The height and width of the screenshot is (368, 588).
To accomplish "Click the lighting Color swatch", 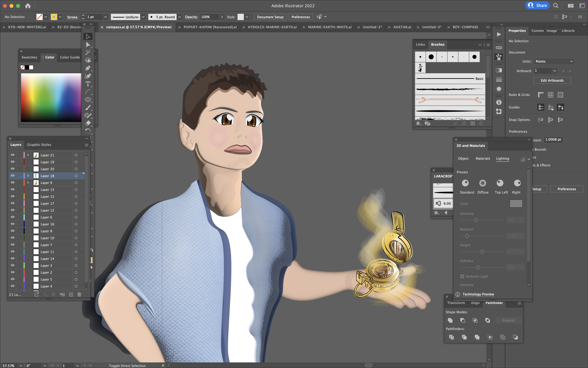I will coord(516,203).
